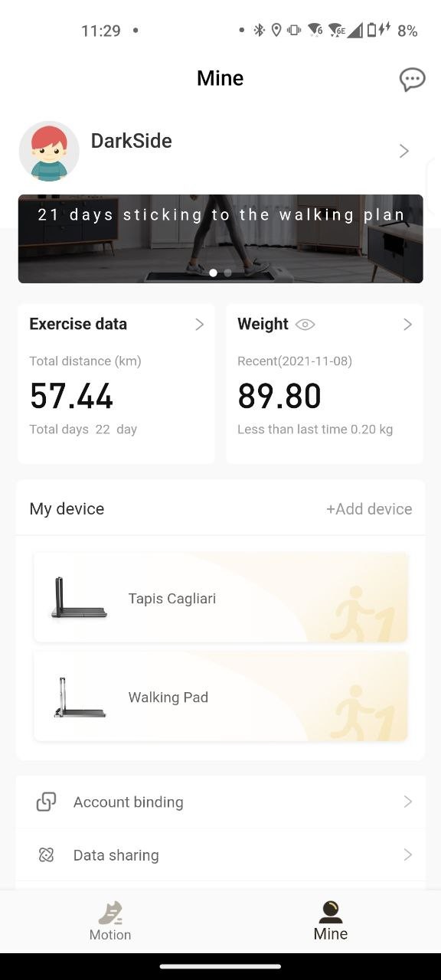Select the Tapis Cagliari treadmill image
Image resolution: width=441 pixels, height=980 pixels.
[80, 598]
